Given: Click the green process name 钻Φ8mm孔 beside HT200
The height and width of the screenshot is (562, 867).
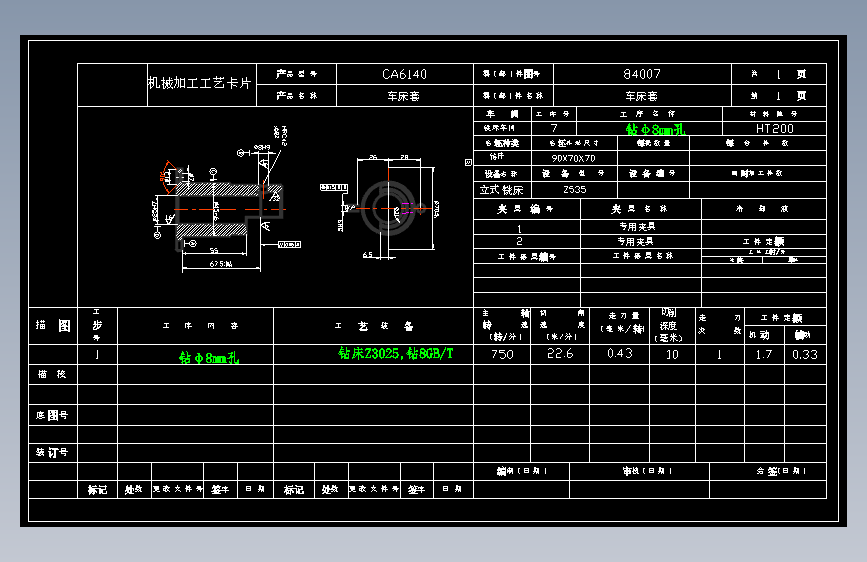Looking at the screenshot, I should (x=656, y=129).
